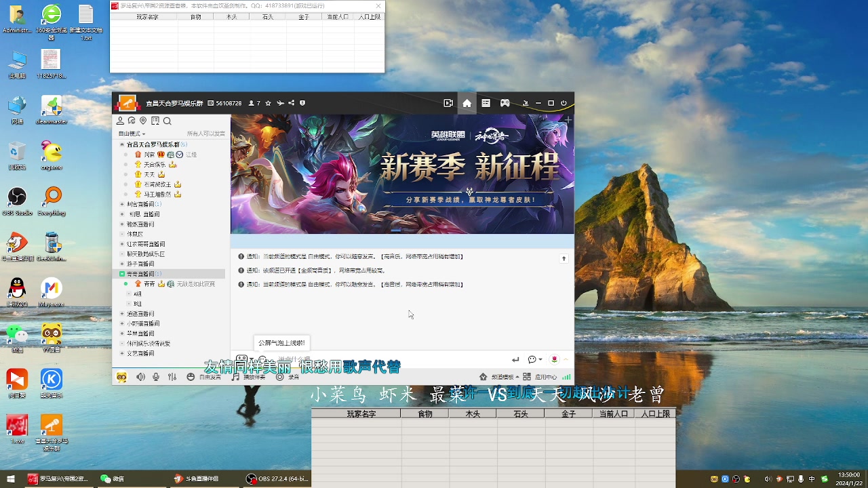Screen dimensions: 868x488
Task: Click the 金子 column header in bottom table
Action: point(568,413)
